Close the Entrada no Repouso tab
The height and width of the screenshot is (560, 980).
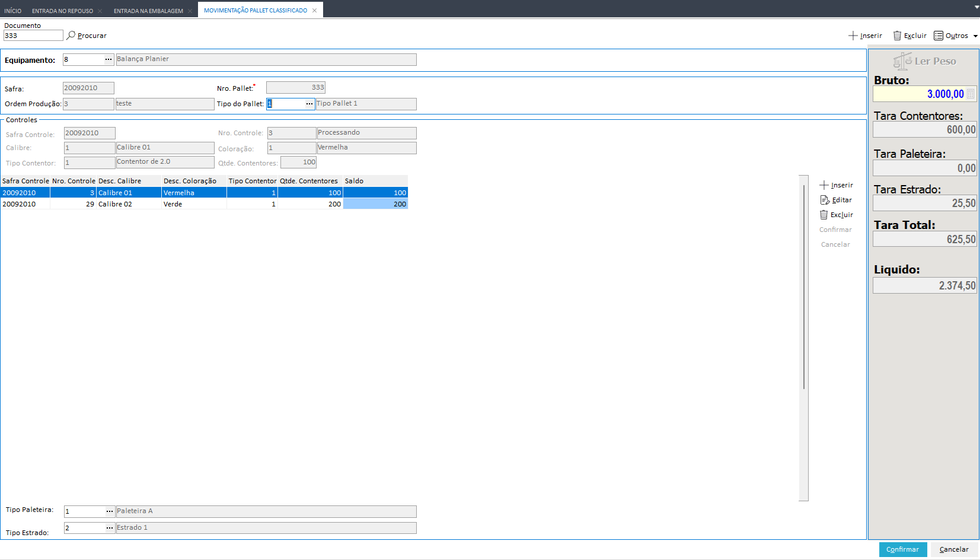(x=100, y=11)
